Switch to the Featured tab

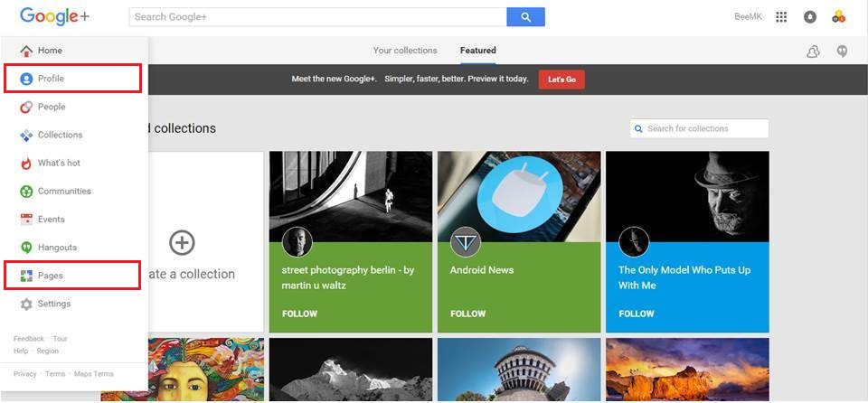tap(477, 51)
